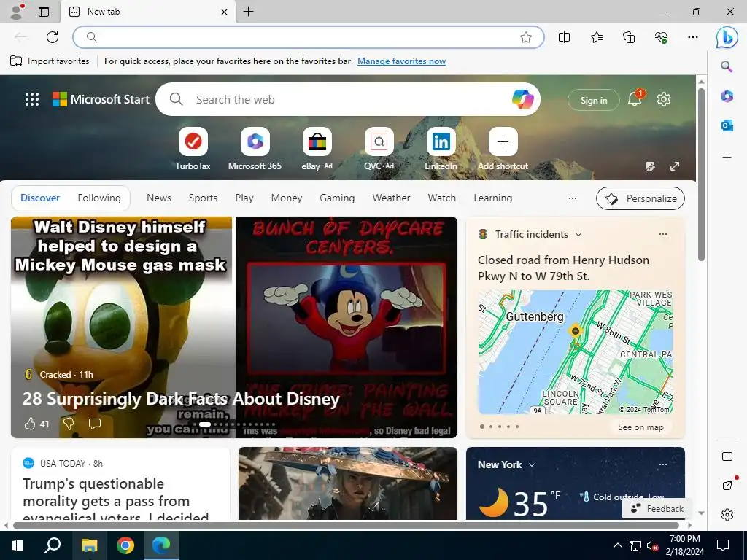The image size is (747, 560).
Task: Click the traffic map thumbnail
Action: tap(575, 352)
